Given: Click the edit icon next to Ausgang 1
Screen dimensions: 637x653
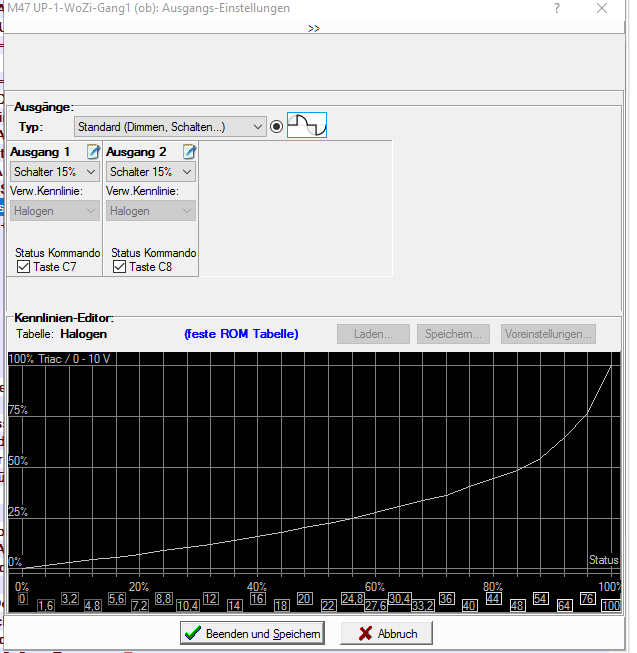Looking at the screenshot, I should (93, 152).
